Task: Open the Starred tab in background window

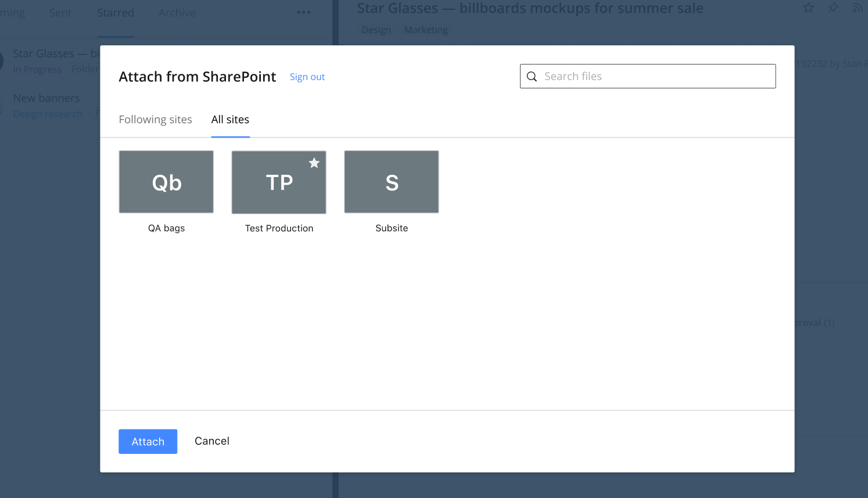Action: tap(116, 13)
